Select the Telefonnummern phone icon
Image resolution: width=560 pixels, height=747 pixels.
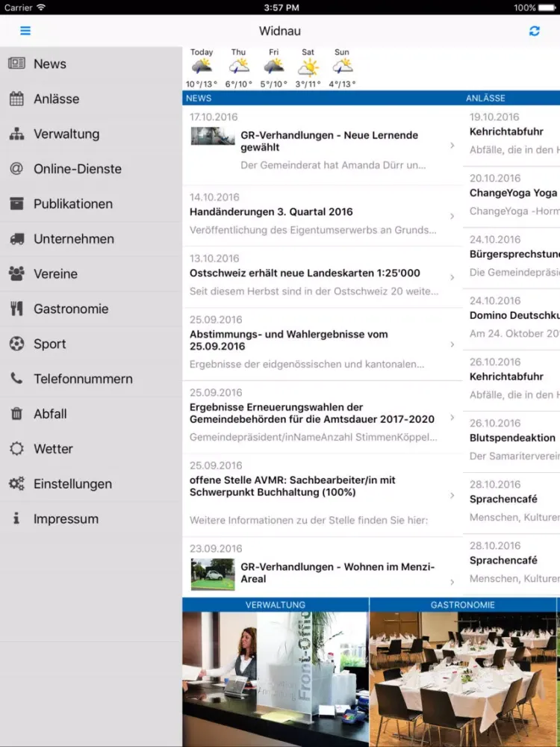click(x=16, y=378)
